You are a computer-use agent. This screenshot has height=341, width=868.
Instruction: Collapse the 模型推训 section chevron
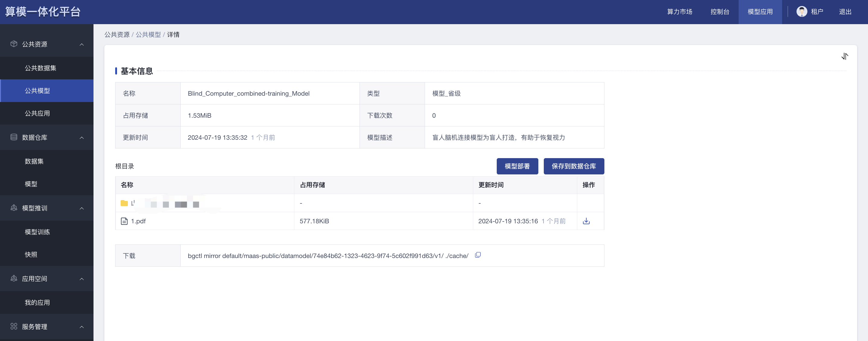[x=81, y=208]
